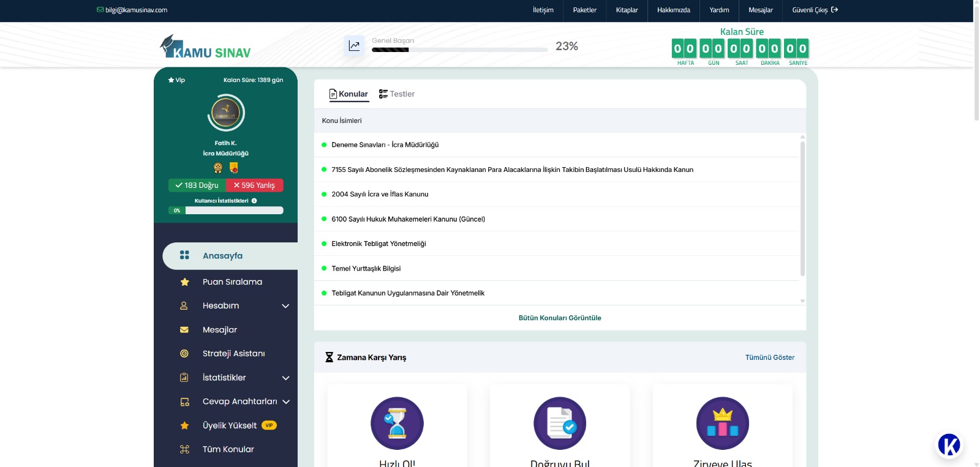Click the Genel Başarı progress bar

(459, 50)
